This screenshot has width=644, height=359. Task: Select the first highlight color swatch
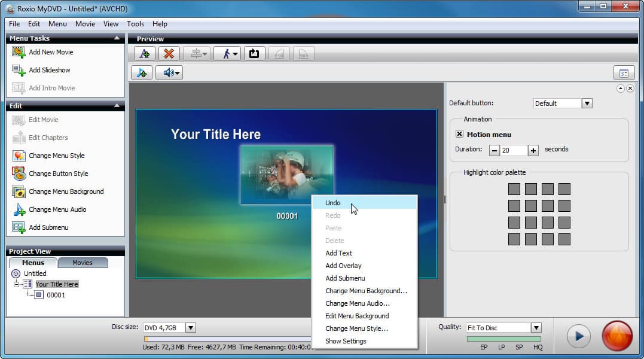514,189
